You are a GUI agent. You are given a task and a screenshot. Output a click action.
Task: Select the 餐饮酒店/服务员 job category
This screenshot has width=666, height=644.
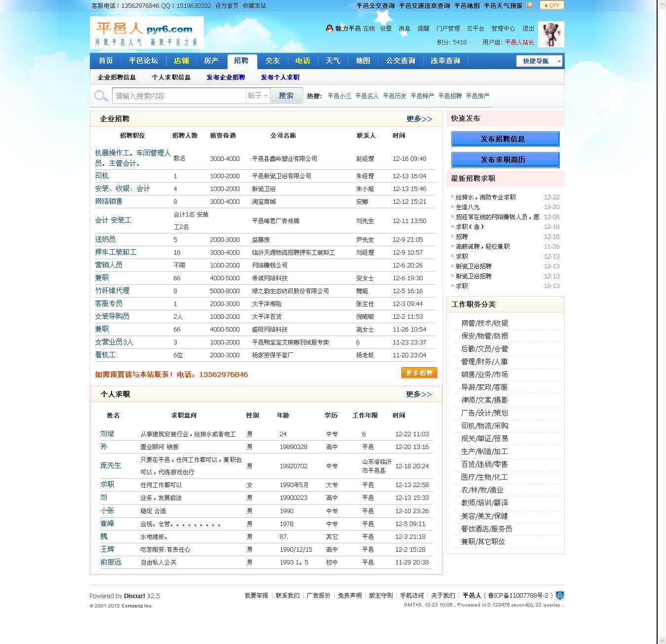click(486, 529)
